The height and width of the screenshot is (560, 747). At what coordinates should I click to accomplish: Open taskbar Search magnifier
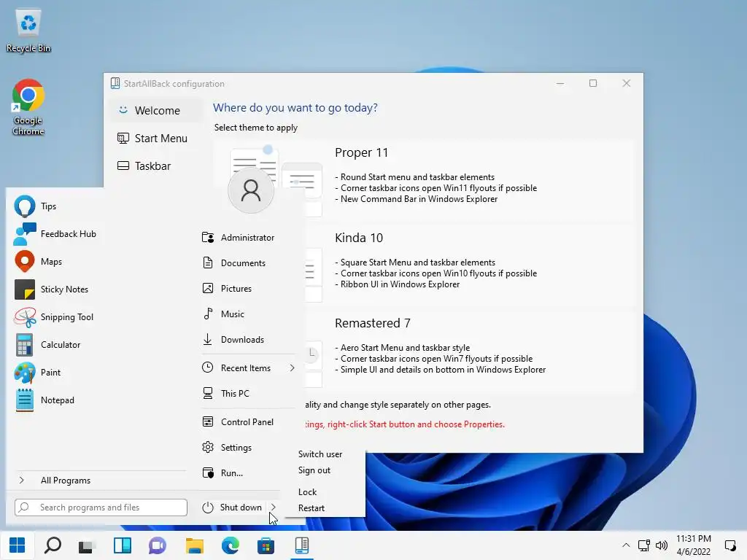53,545
